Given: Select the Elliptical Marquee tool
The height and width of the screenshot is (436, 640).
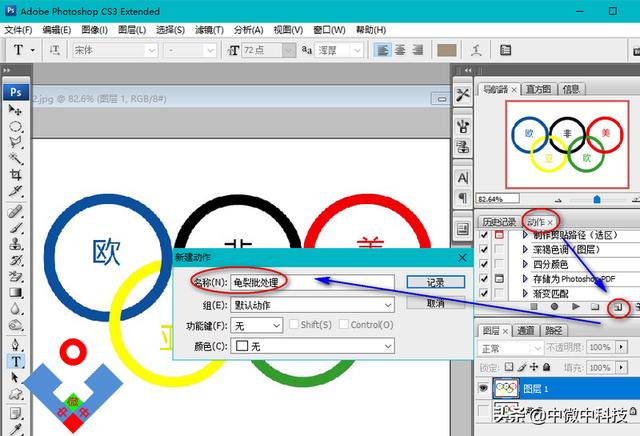Looking at the screenshot, I should 16,126.
